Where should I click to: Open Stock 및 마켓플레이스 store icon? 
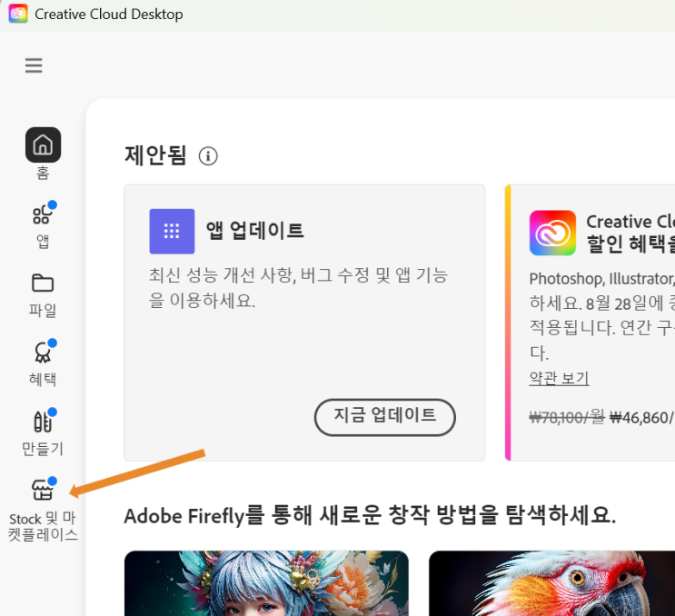pos(43,490)
